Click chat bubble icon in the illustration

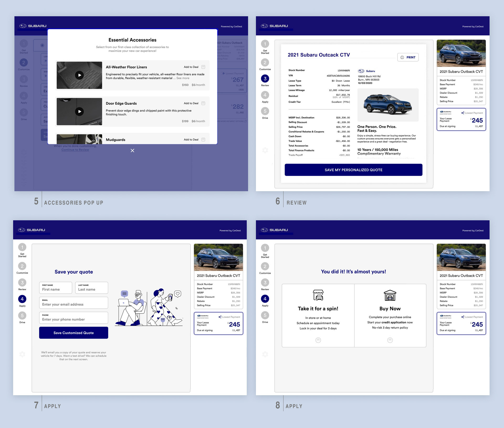[124, 294]
